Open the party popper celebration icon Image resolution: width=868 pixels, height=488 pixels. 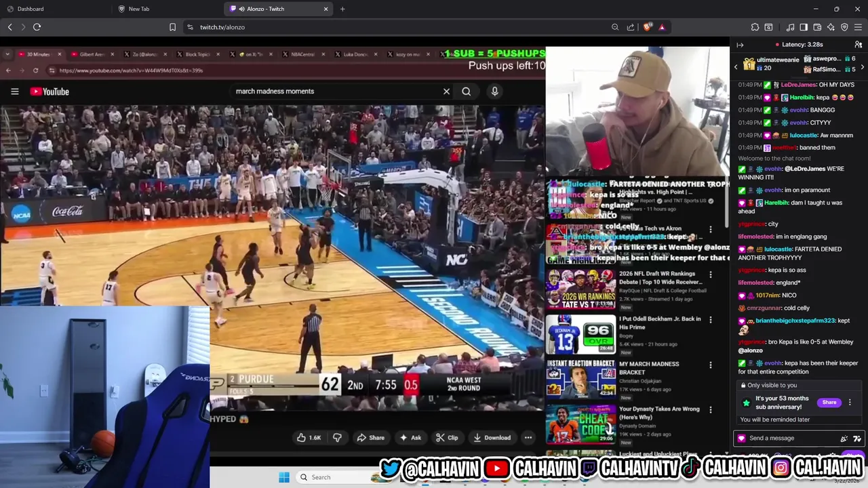pos(844,439)
